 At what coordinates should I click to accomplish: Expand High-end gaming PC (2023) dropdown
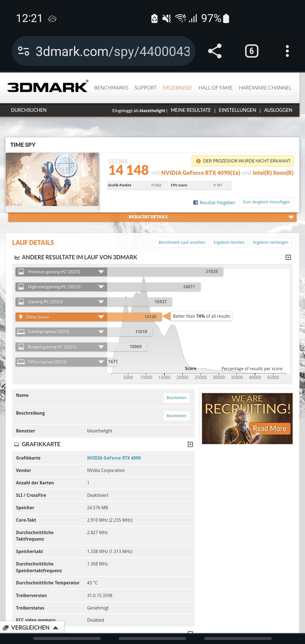[101, 287]
